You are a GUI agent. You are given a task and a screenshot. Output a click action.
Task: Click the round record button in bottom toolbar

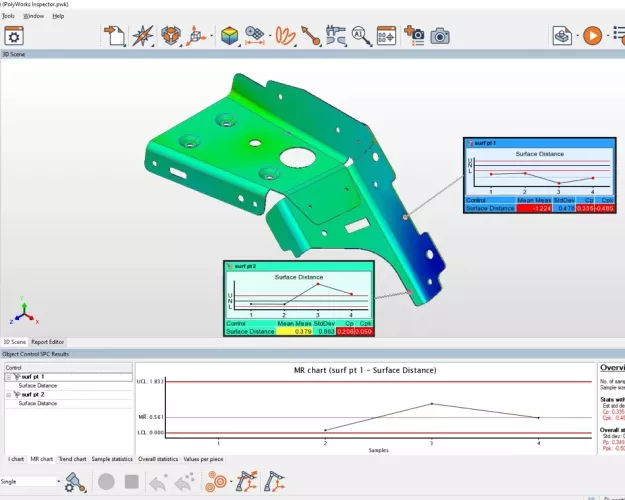point(106,482)
